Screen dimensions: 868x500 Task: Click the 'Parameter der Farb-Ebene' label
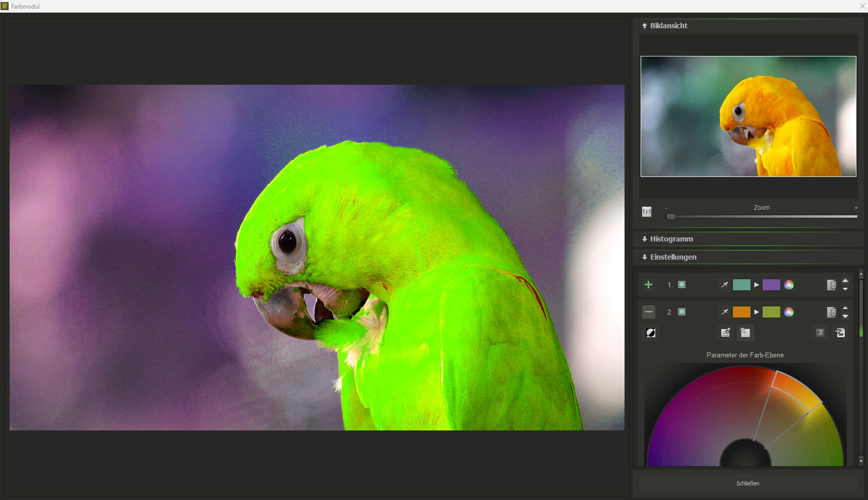[x=745, y=355]
